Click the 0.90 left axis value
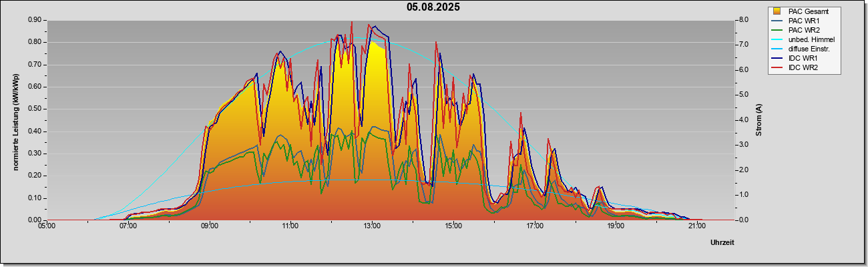868x267 pixels. (x=36, y=20)
